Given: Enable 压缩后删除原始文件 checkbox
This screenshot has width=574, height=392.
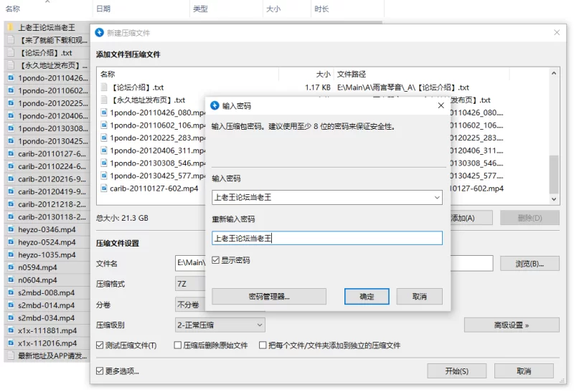Looking at the screenshot, I should click(177, 345).
